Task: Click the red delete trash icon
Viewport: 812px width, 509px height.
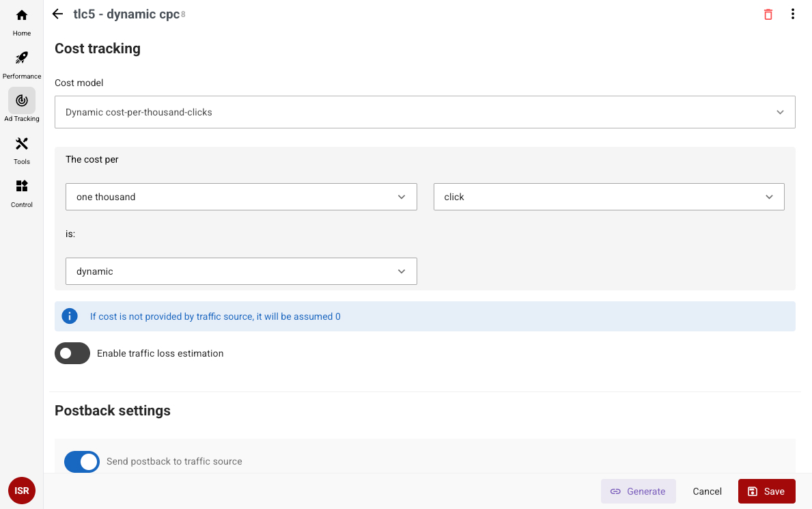Action: point(768,14)
